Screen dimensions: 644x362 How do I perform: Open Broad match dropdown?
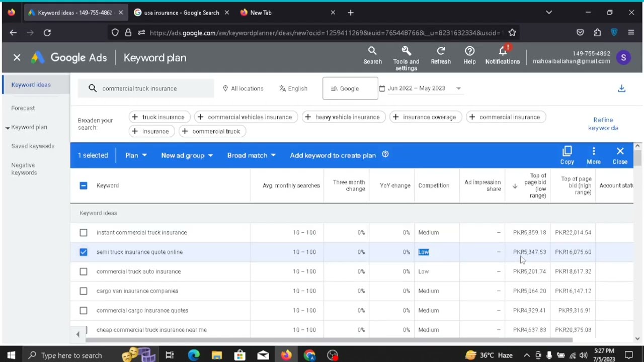(x=251, y=155)
